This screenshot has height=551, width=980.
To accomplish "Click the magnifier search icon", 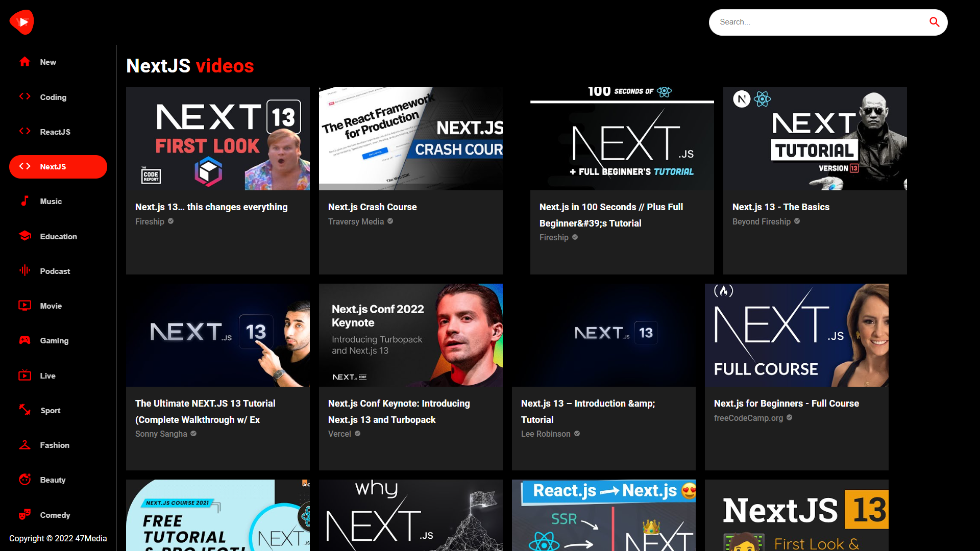I will pos(934,22).
